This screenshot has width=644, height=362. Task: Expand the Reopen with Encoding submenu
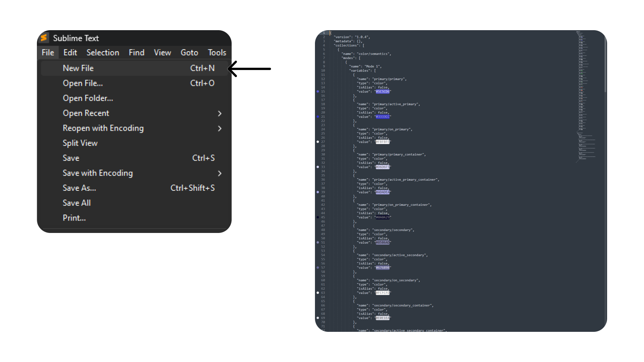click(x=220, y=128)
